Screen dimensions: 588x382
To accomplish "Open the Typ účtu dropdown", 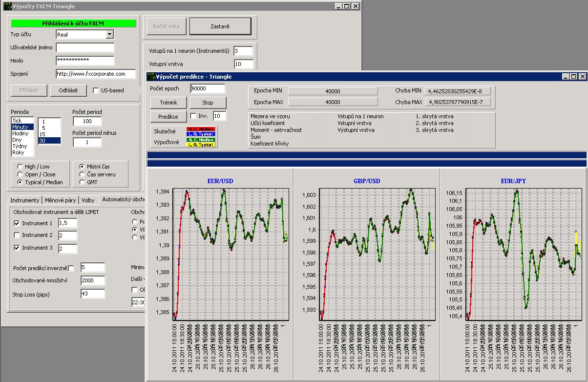I will (x=109, y=35).
